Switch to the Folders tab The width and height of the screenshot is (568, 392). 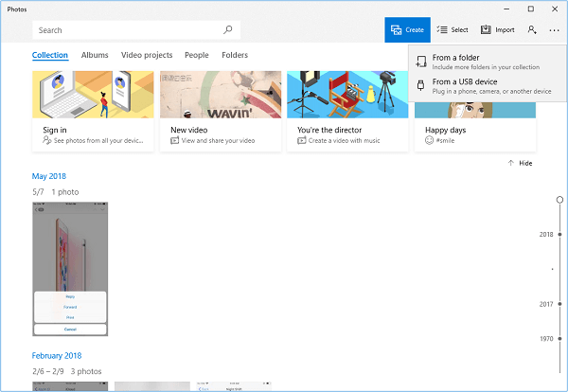click(x=235, y=56)
